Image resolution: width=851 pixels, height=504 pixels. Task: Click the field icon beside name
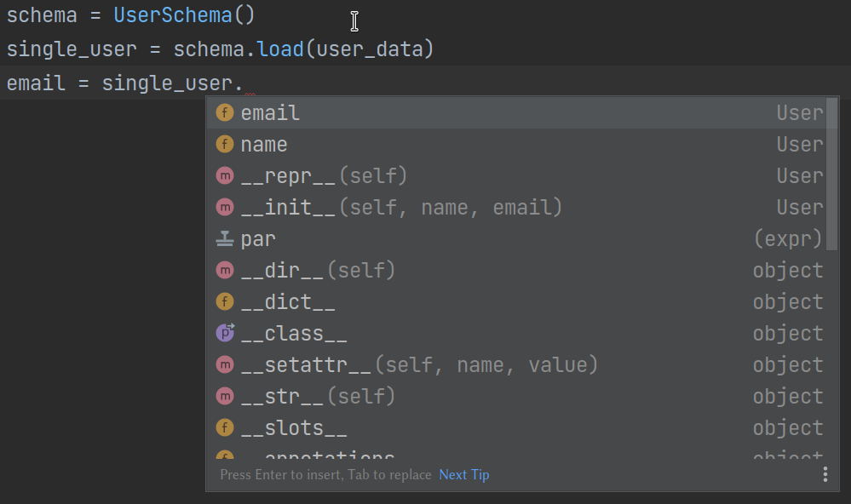(225, 145)
